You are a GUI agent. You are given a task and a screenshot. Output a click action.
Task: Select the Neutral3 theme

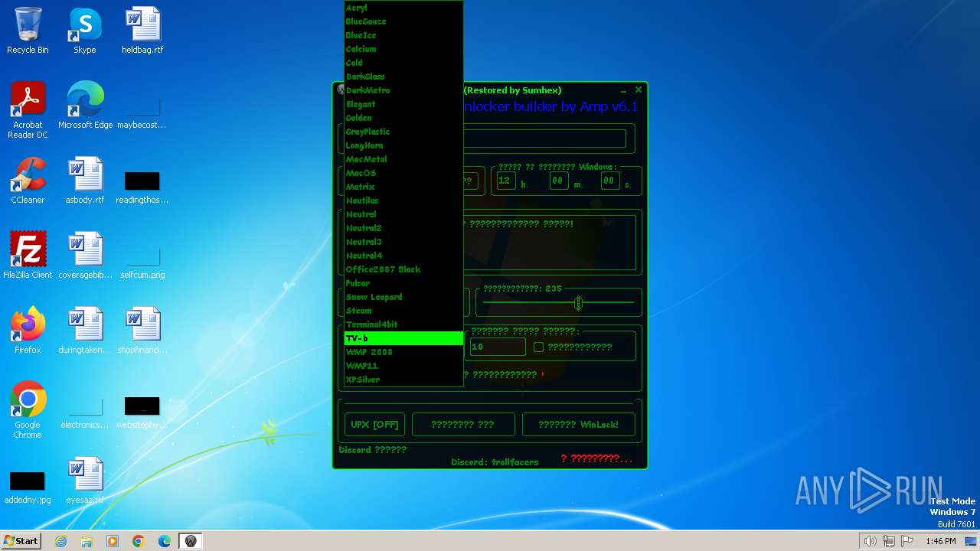point(403,242)
